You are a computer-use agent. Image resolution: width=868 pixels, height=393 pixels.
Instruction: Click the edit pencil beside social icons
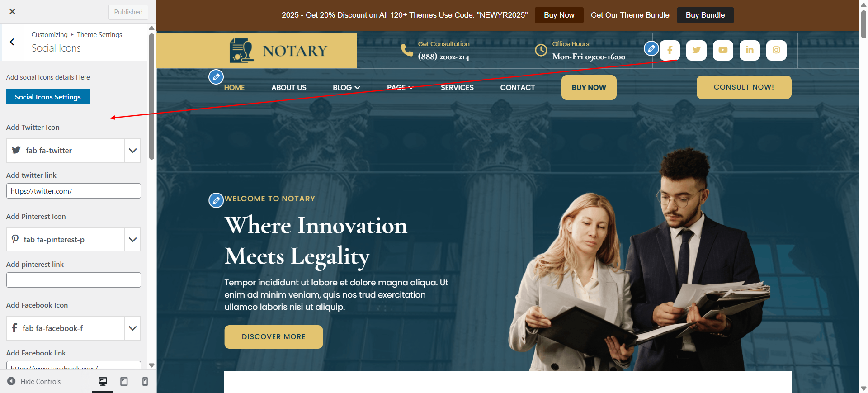point(651,48)
